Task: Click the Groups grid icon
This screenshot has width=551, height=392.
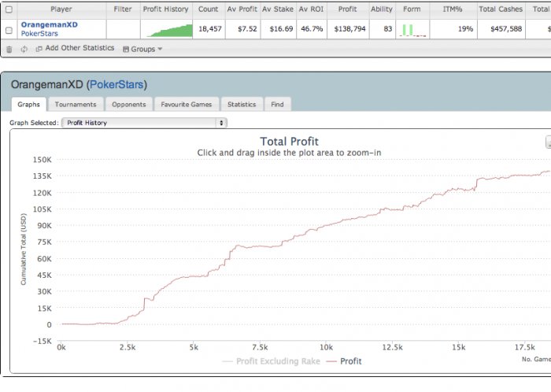Action: pyautogui.click(x=126, y=49)
